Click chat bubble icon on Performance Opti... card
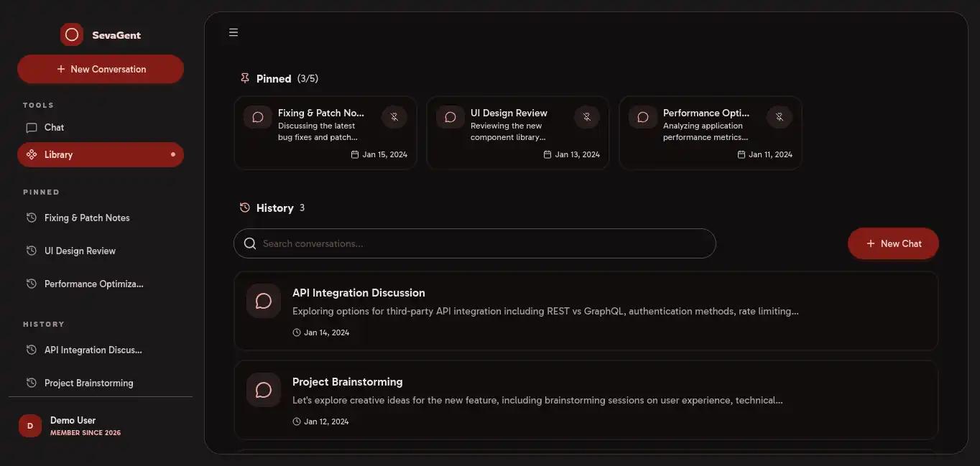Image resolution: width=980 pixels, height=466 pixels. point(643,117)
